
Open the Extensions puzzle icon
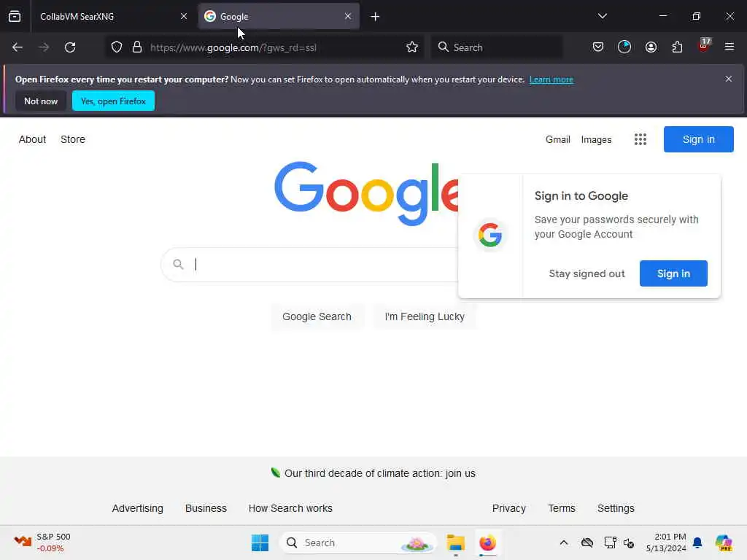677,47
